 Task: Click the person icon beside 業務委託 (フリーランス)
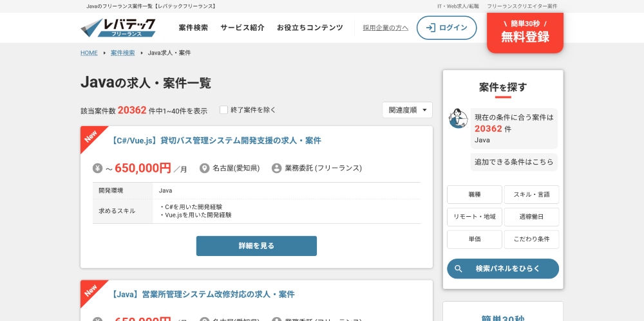pyautogui.click(x=277, y=169)
